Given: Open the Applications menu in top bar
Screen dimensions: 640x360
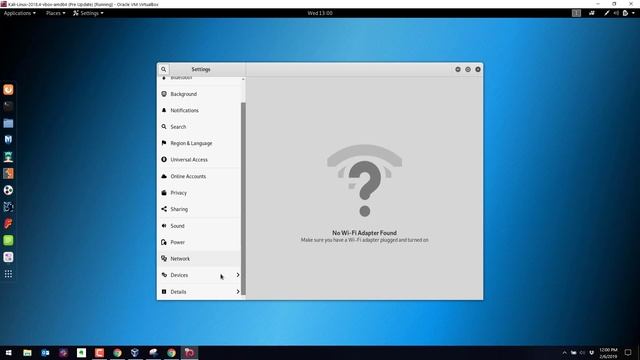Looking at the screenshot, I should coord(20,13).
